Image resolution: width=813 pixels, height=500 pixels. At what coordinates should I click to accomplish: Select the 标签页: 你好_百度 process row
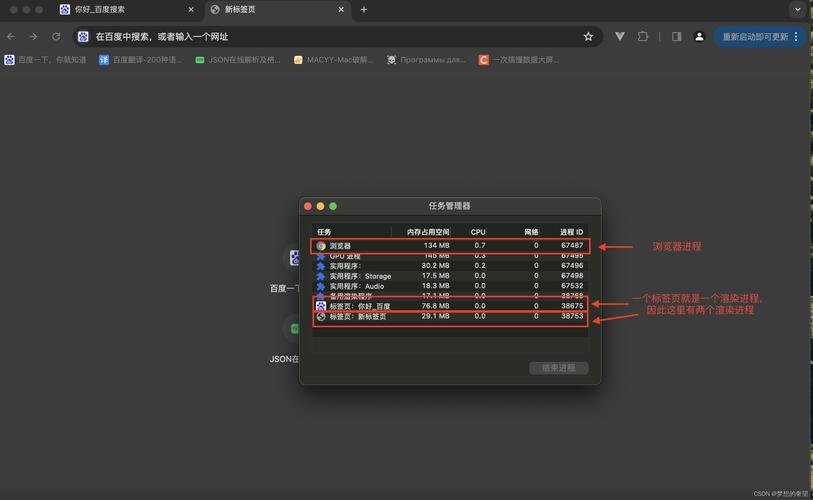pos(450,306)
